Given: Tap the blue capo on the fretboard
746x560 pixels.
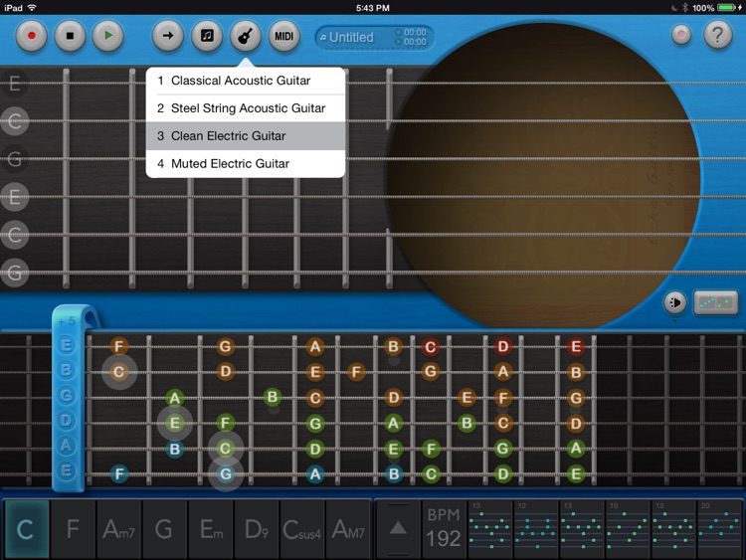Looking at the screenshot, I should click(x=69, y=399).
